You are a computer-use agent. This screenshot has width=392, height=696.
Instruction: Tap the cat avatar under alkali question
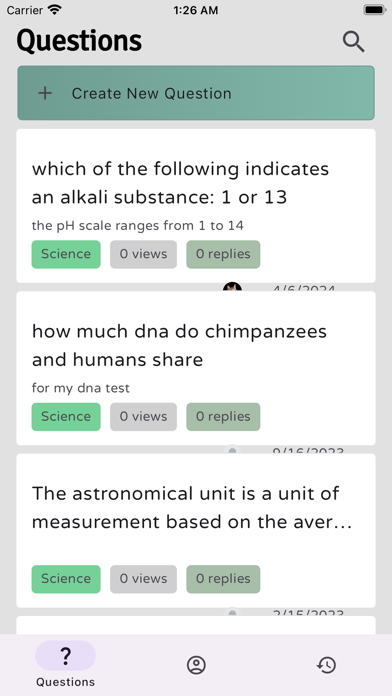(232, 286)
